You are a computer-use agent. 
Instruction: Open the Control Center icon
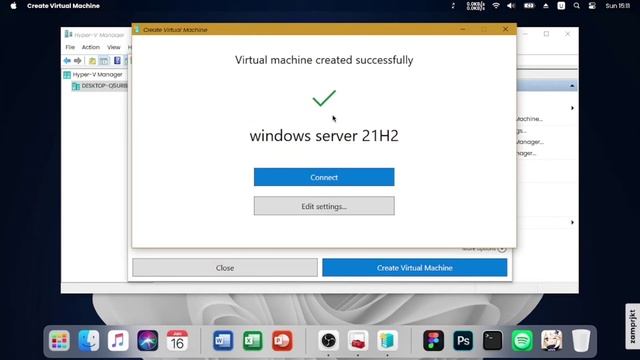592,6
